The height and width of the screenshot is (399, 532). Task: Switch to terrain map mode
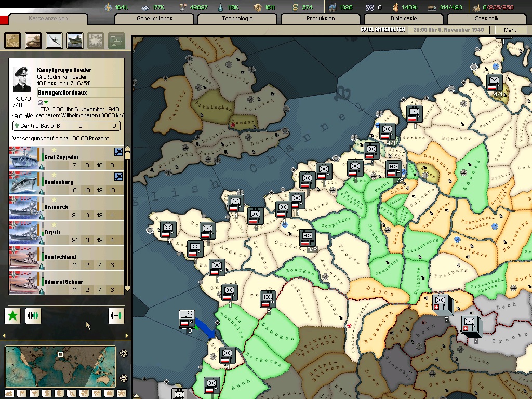pos(9,394)
